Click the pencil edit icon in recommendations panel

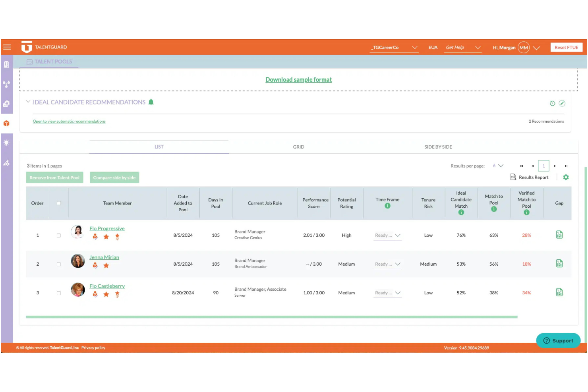pos(562,103)
